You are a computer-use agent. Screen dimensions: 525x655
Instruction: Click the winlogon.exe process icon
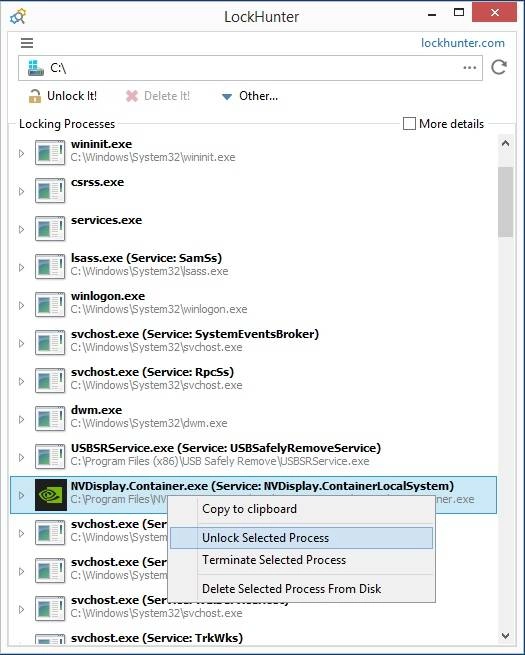tap(50, 305)
